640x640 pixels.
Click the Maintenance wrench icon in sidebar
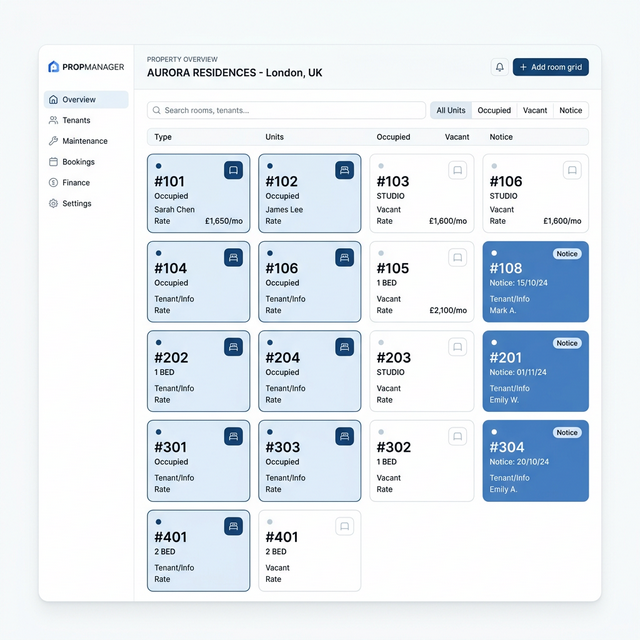pyautogui.click(x=53, y=141)
